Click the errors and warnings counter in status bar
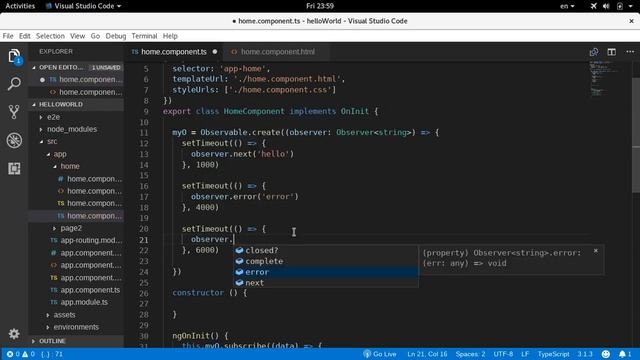 click(x=20, y=354)
